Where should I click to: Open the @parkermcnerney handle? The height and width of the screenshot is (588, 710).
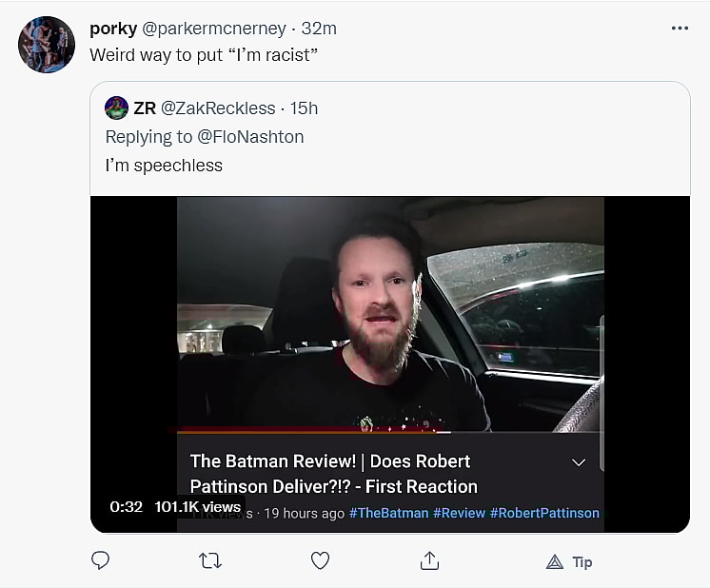coord(215,29)
